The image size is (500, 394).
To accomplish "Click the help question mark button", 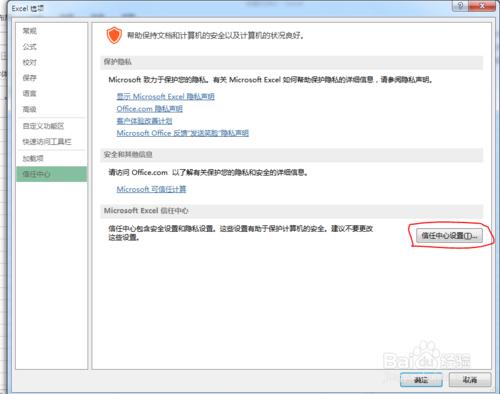I will [x=460, y=6].
